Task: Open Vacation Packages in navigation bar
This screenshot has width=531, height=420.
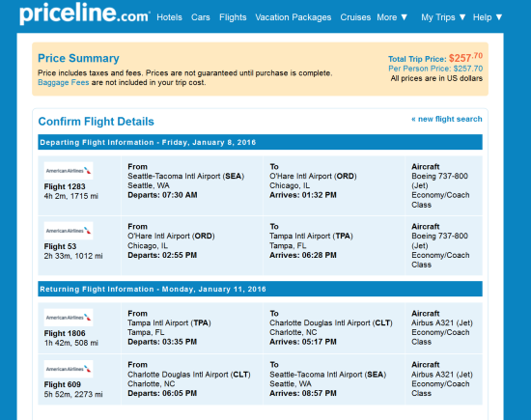Action: tap(293, 17)
